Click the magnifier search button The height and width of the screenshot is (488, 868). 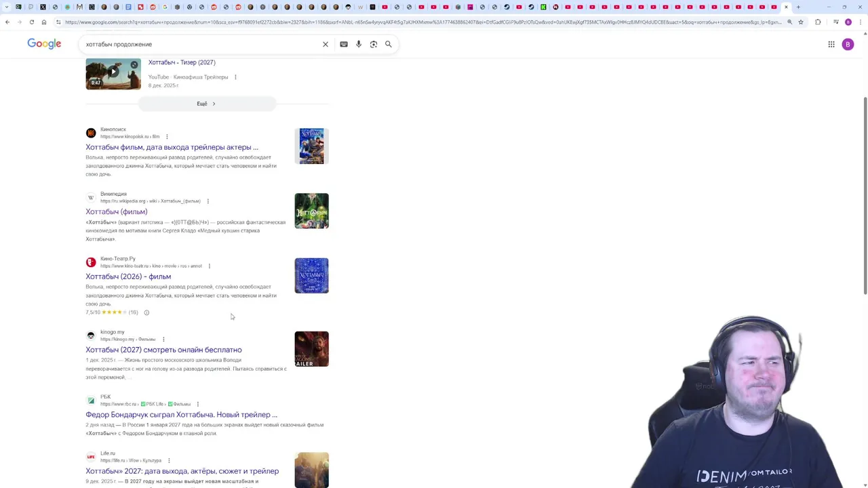389,44
